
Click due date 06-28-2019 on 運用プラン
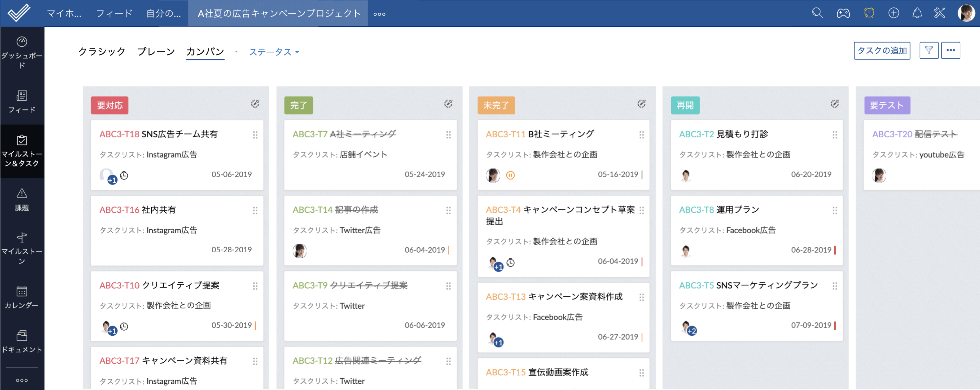click(811, 250)
